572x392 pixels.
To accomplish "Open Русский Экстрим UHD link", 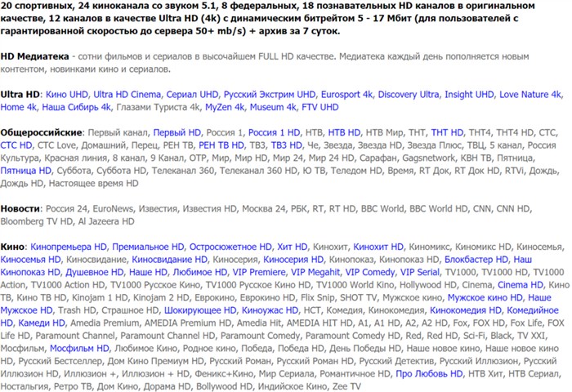I will coord(270,95).
